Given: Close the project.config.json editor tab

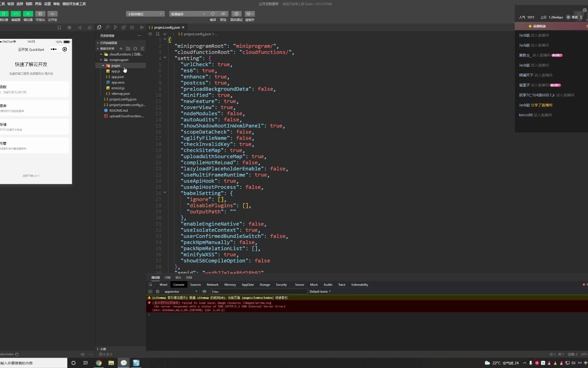Looking at the screenshot, I should [x=183, y=27].
